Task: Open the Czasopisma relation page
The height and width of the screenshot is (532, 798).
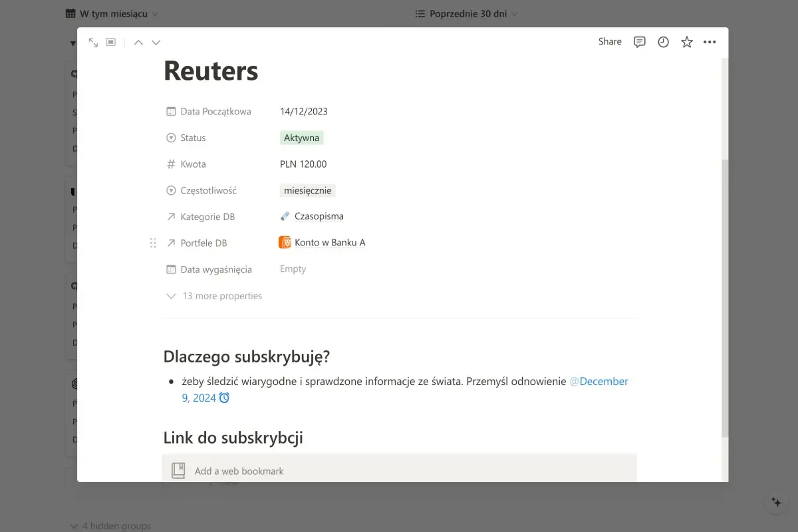Action: tap(319, 216)
